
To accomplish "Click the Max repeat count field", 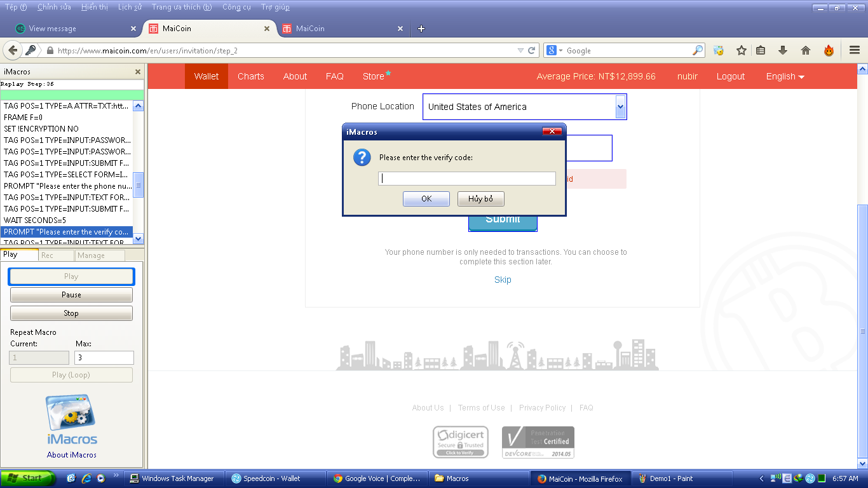I will tap(104, 358).
